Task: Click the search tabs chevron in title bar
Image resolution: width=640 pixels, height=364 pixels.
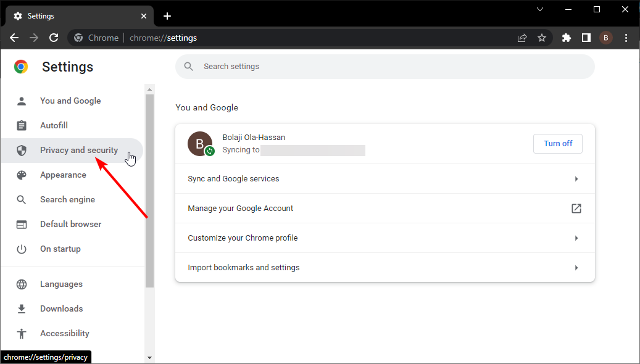Action: (540, 9)
